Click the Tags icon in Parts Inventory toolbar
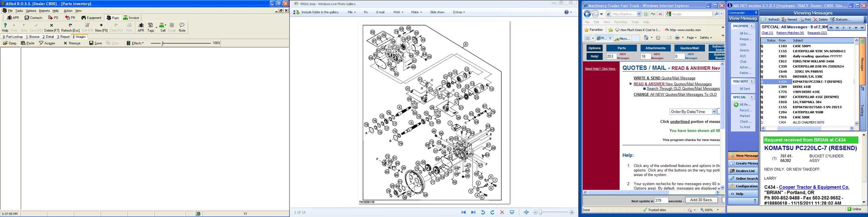This screenshot has height=217, width=868. click(151, 28)
